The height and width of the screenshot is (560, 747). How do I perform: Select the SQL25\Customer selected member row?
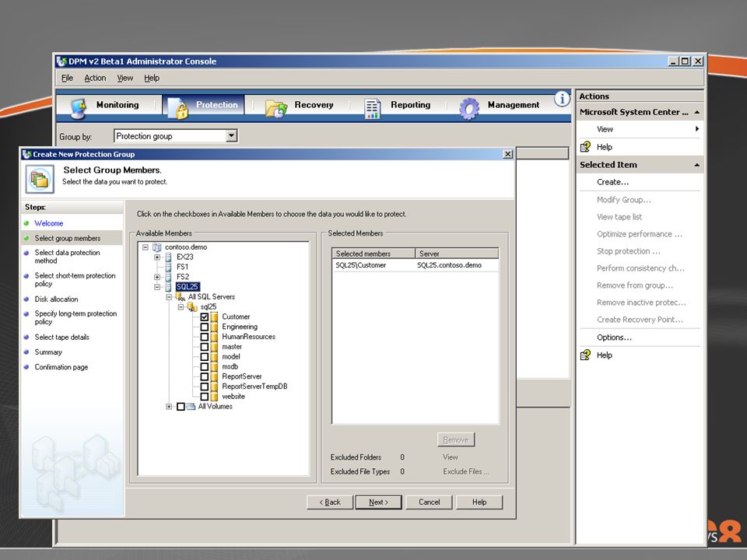tap(415, 265)
